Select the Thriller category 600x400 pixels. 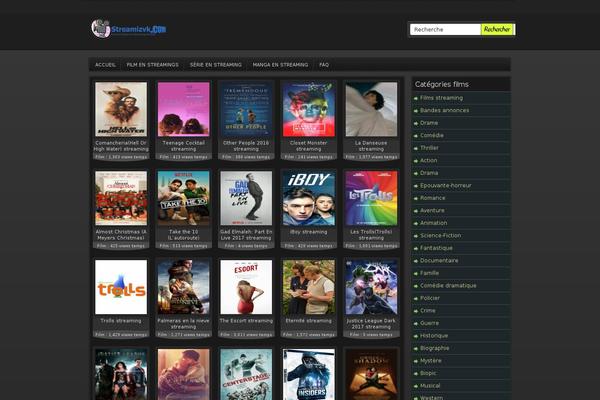pos(429,148)
